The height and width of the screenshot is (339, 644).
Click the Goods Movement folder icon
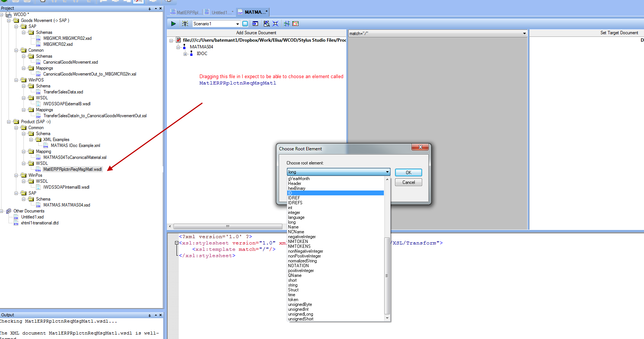pyautogui.click(x=16, y=20)
